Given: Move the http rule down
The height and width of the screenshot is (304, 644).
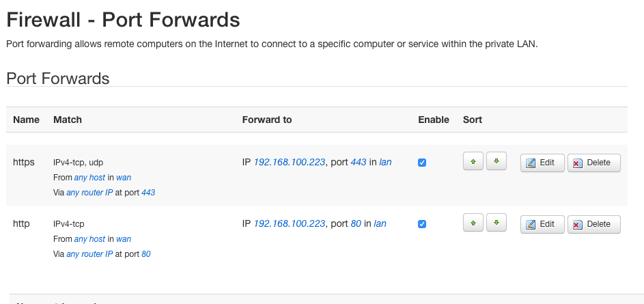Looking at the screenshot, I should pos(496,223).
